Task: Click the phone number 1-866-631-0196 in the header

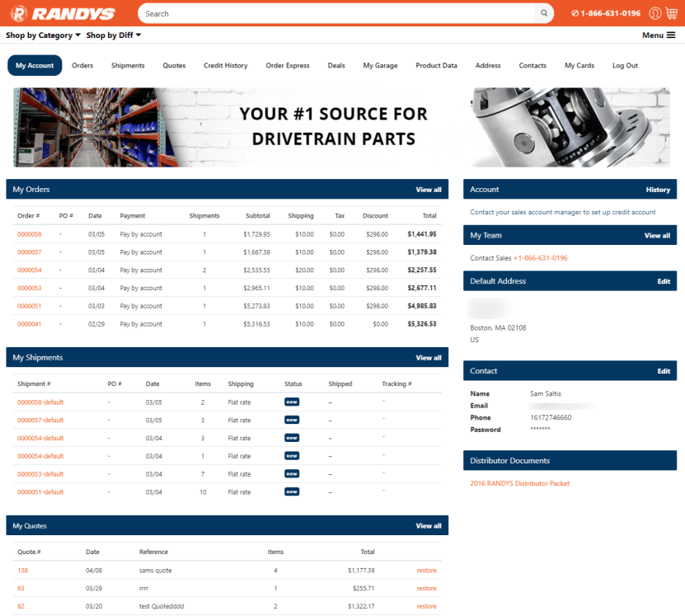Action: tap(606, 13)
